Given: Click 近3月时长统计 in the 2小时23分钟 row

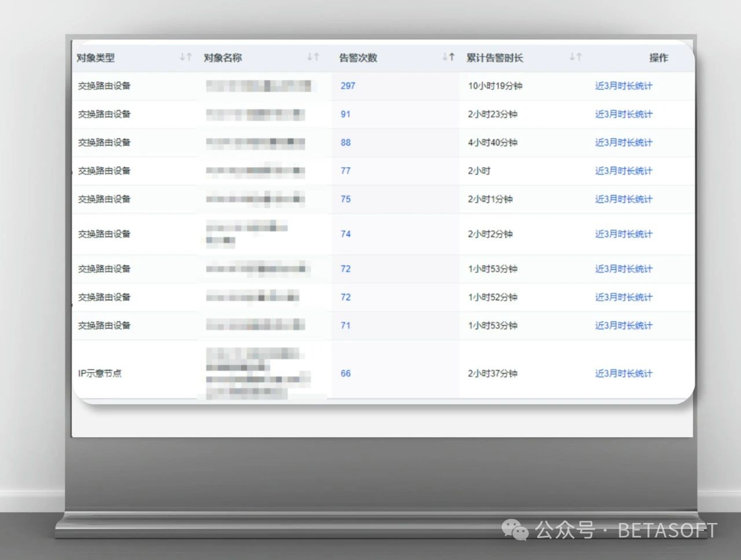Looking at the screenshot, I should tap(623, 114).
